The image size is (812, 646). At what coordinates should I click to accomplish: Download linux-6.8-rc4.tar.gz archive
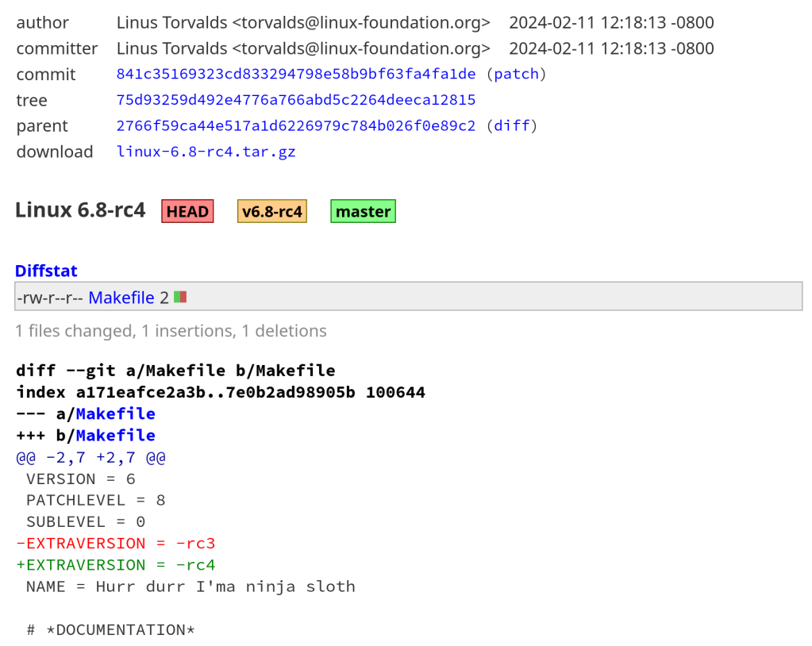(x=206, y=152)
